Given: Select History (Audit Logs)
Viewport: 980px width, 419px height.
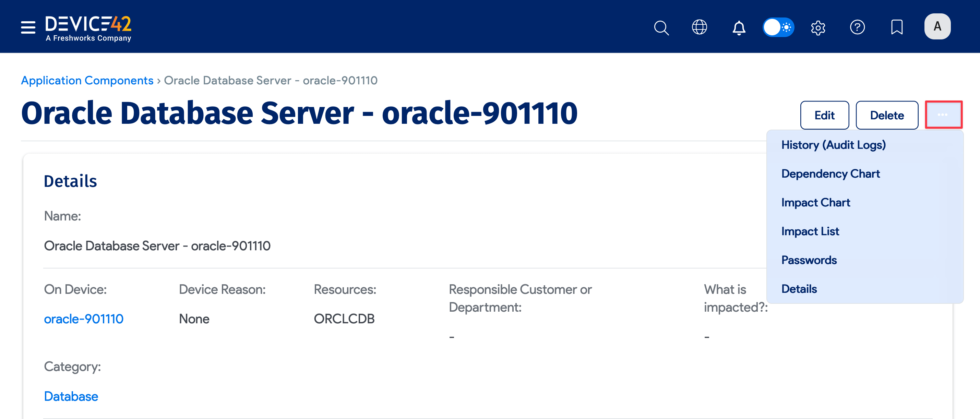Looking at the screenshot, I should 834,145.
